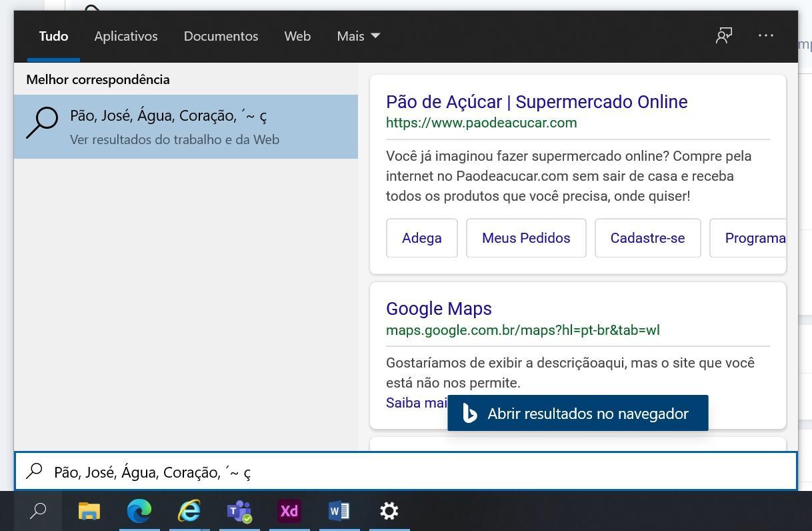Open the Google Maps result title

point(439,309)
